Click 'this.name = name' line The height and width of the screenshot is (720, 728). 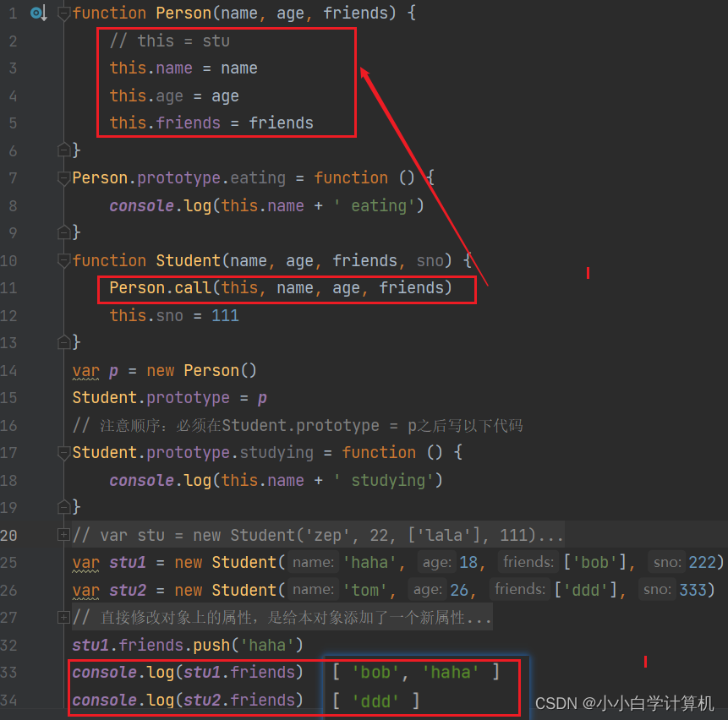[183, 68]
